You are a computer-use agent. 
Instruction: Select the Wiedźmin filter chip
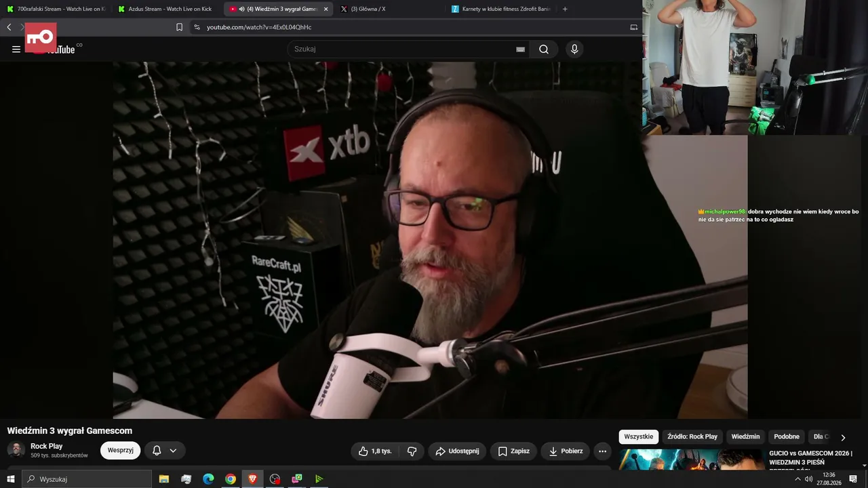746,436
